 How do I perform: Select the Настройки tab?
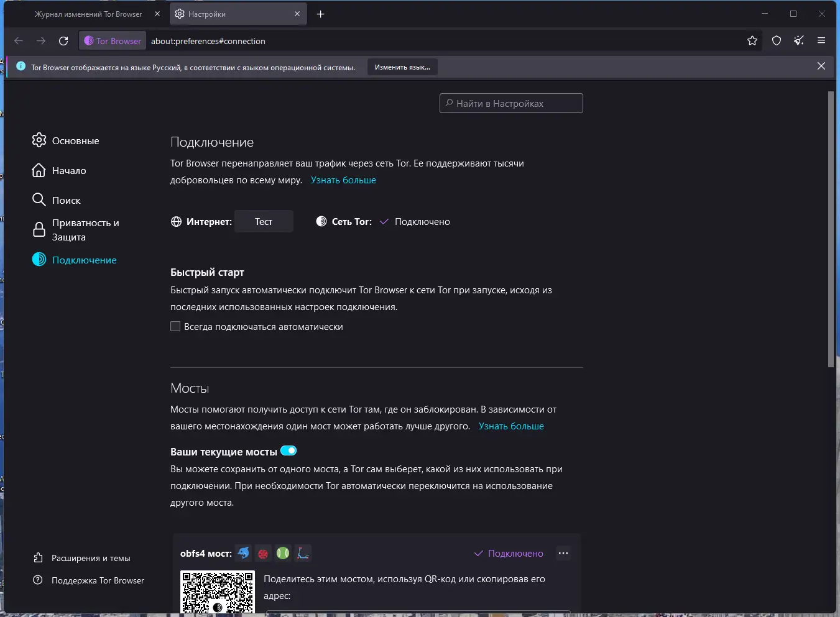[238, 14]
